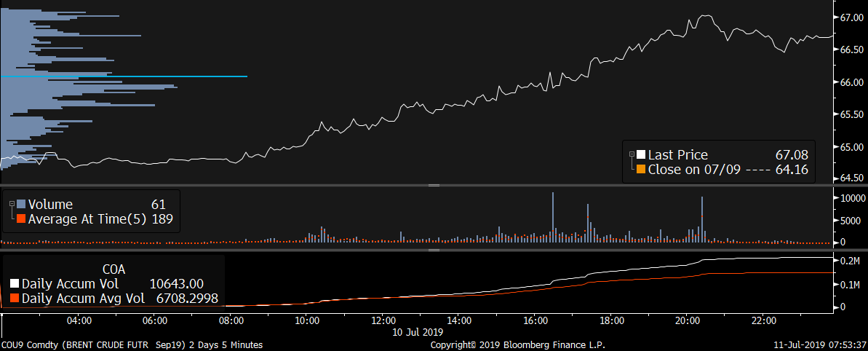Click the 11-Jul-2019 07:53:37 timestamp
This screenshot has width=868, height=351.
click(819, 345)
